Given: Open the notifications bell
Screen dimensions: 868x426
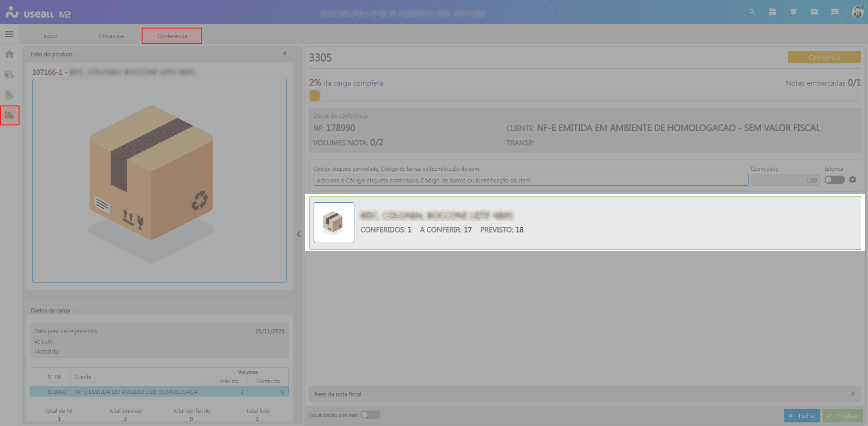Looking at the screenshot, I should tap(793, 12).
